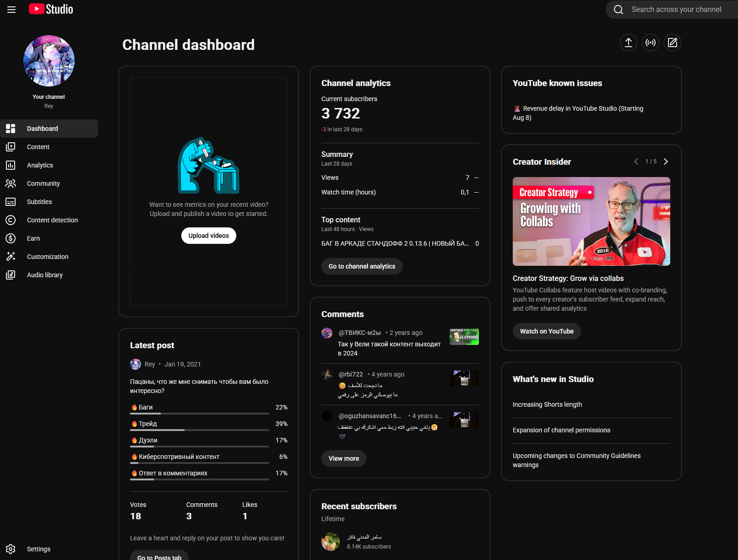Click Go to Posts tab button
This screenshot has height=560, width=738.
[x=159, y=555]
